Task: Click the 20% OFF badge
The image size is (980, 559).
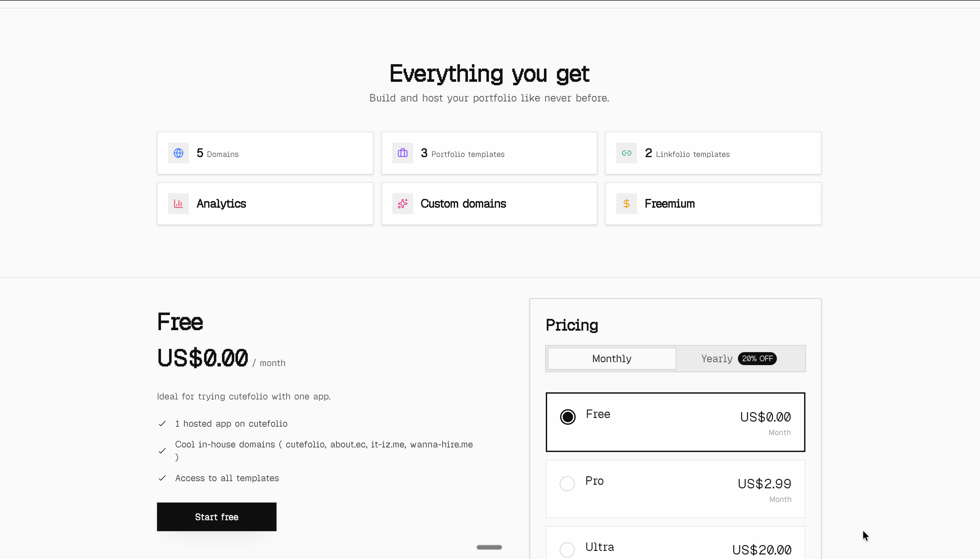Action: (x=757, y=359)
